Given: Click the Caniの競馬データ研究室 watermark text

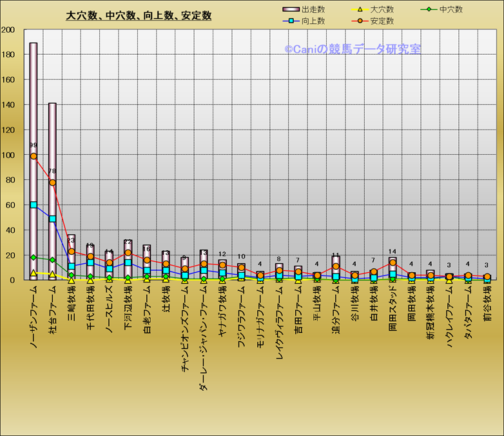Looking at the screenshot, I should point(353,49).
